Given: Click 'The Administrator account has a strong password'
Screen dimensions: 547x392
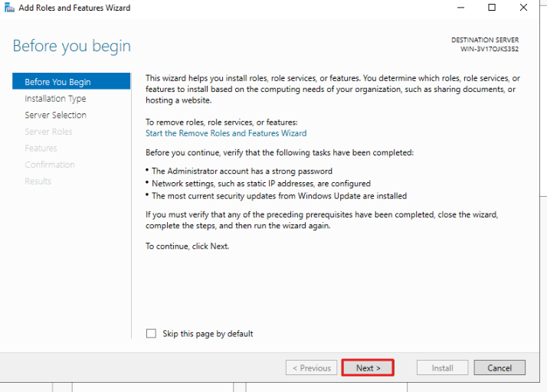Looking at the screenshot, I should (242, 171).
